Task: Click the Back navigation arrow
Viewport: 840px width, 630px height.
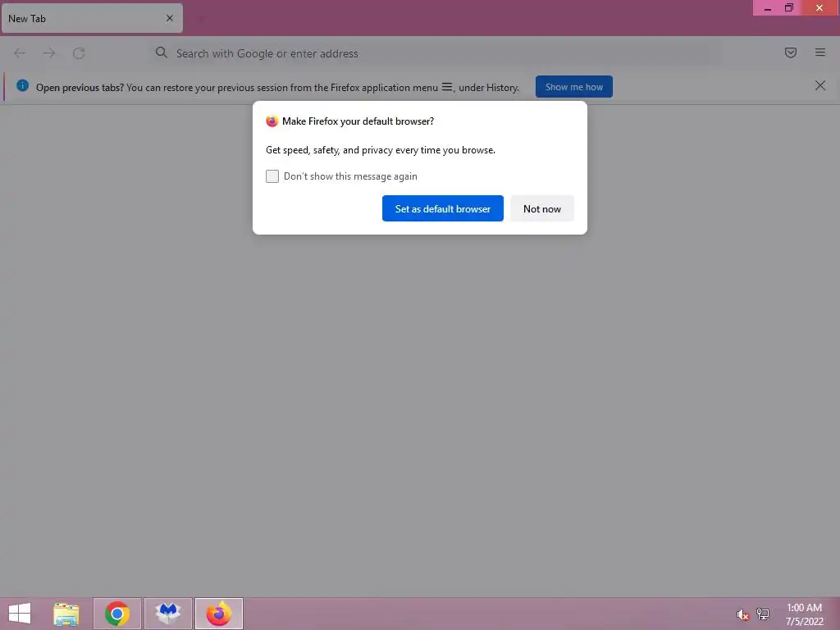Action: [20, 53]
